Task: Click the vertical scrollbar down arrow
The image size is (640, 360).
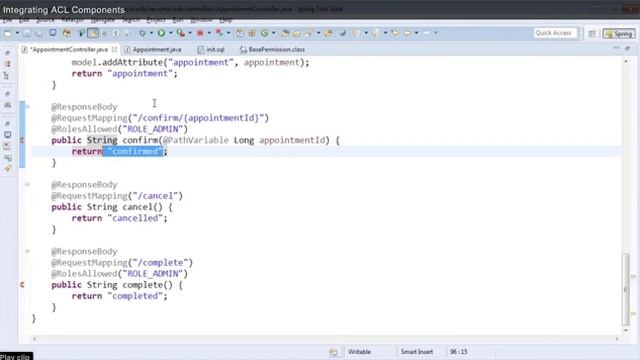Action: 626,331
